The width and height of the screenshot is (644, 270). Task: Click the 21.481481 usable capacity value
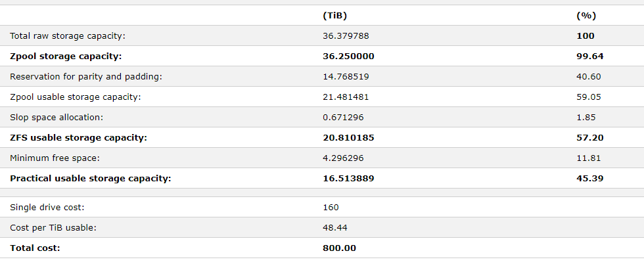tap(346, 97)
